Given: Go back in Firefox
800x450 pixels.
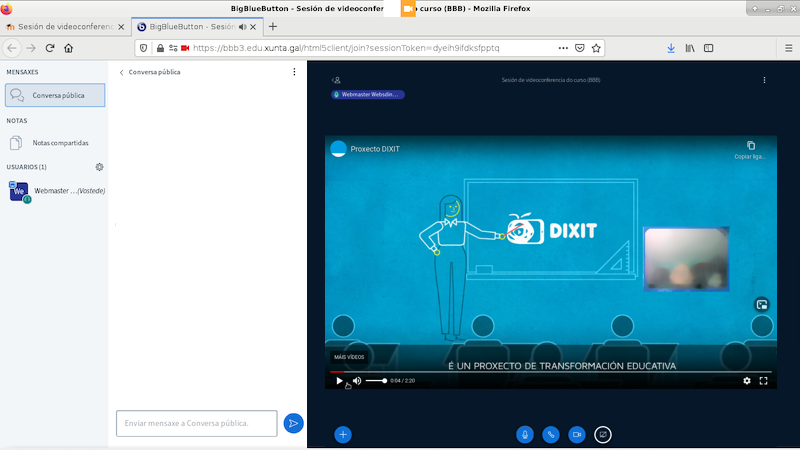Looking at the screenshot, I should (12, 48).
